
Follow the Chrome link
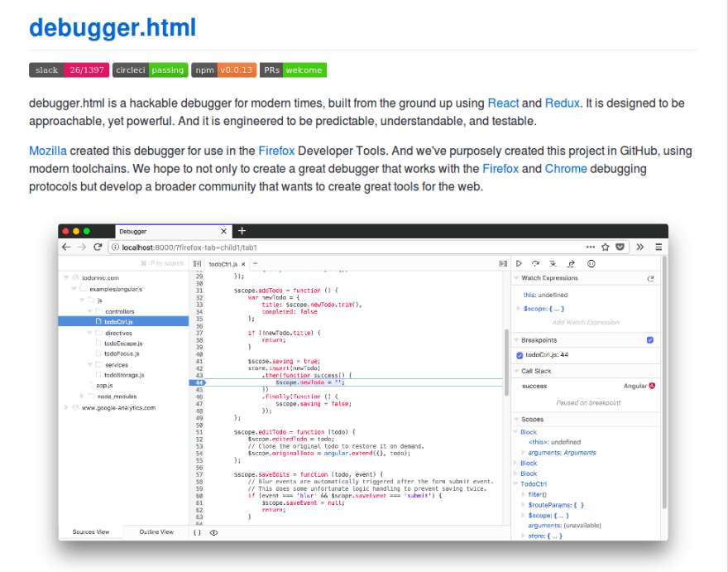tap(566, 169)
